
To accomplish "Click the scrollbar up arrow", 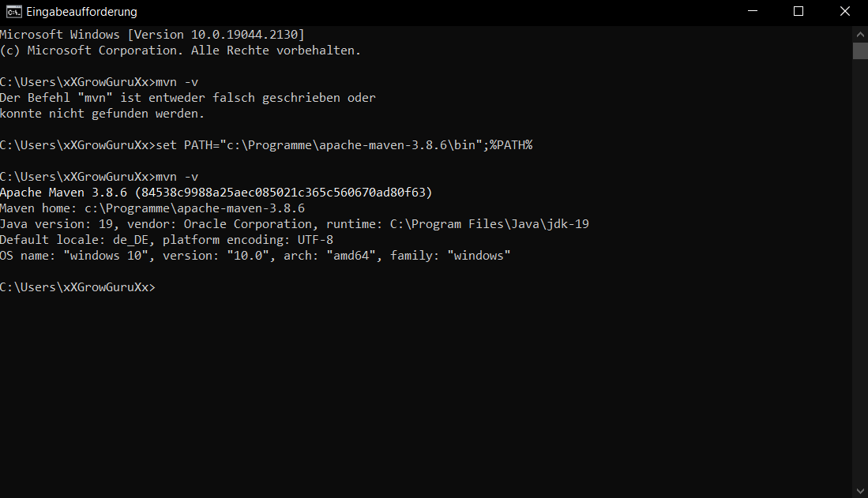I will tap(859, 34).
